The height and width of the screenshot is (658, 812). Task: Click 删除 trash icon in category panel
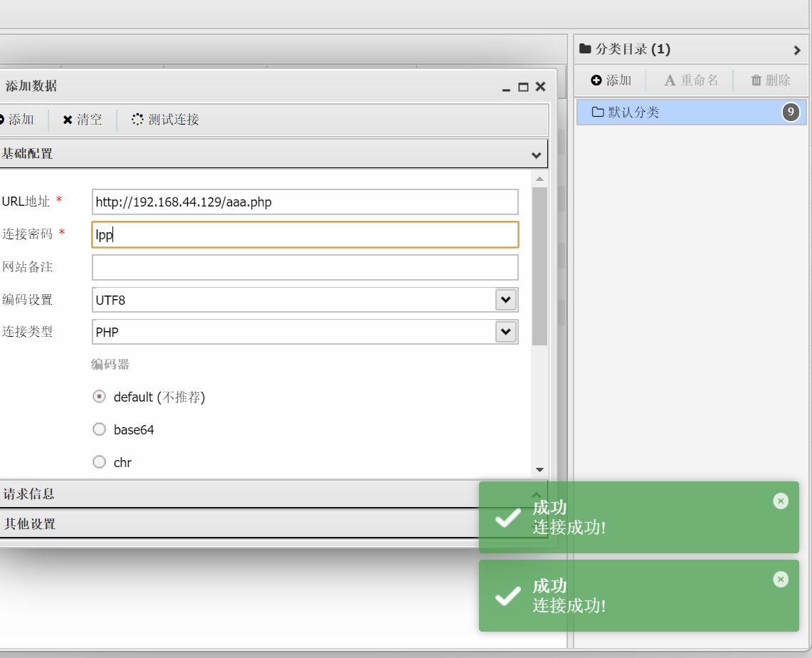point(756,80)
